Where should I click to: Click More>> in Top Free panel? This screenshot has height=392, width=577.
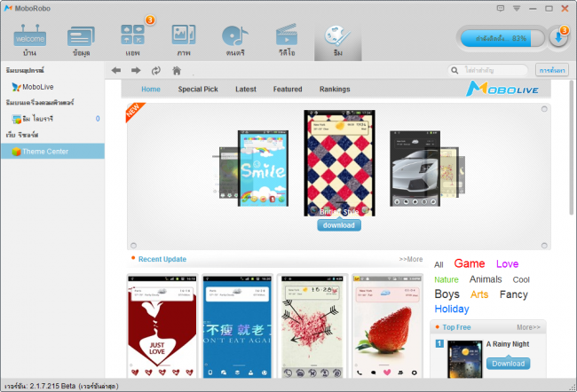528,327
